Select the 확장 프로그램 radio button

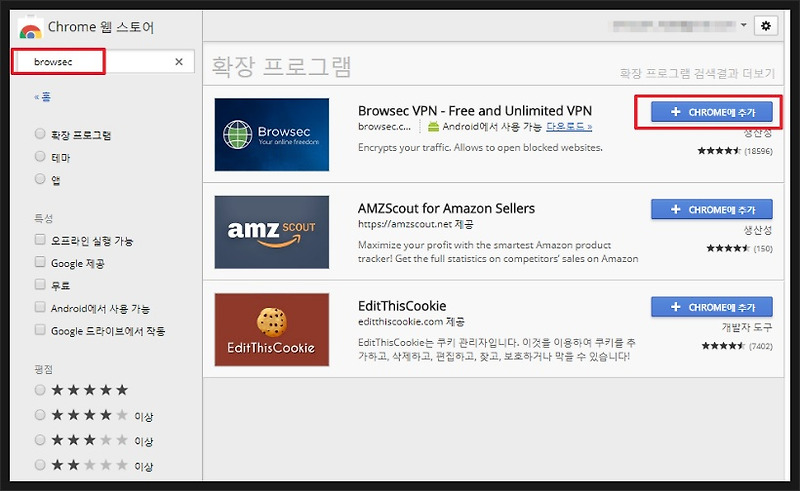[x=40, y=134]
